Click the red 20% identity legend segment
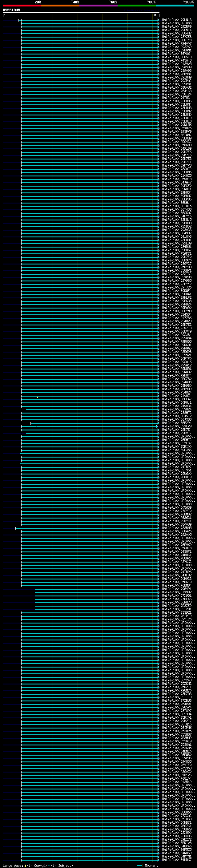The image size is (197, 868). coord(22,6)
